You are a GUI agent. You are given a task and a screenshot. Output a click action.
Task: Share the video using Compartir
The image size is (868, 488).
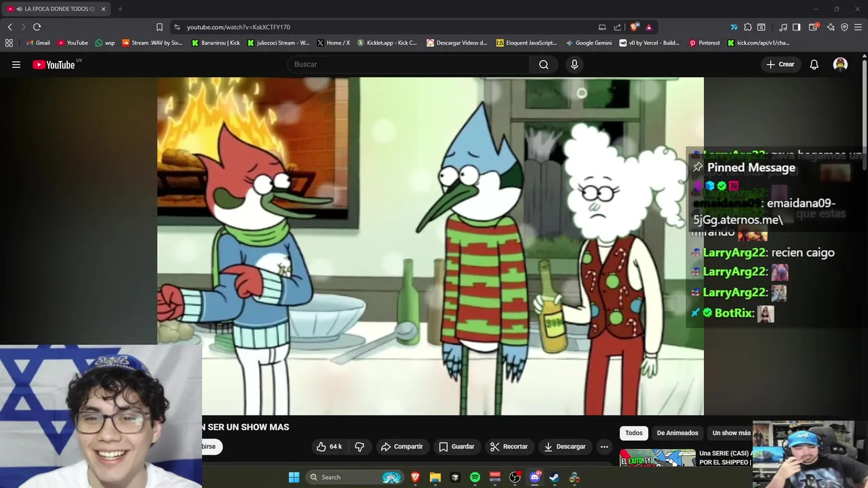[401, 447]
